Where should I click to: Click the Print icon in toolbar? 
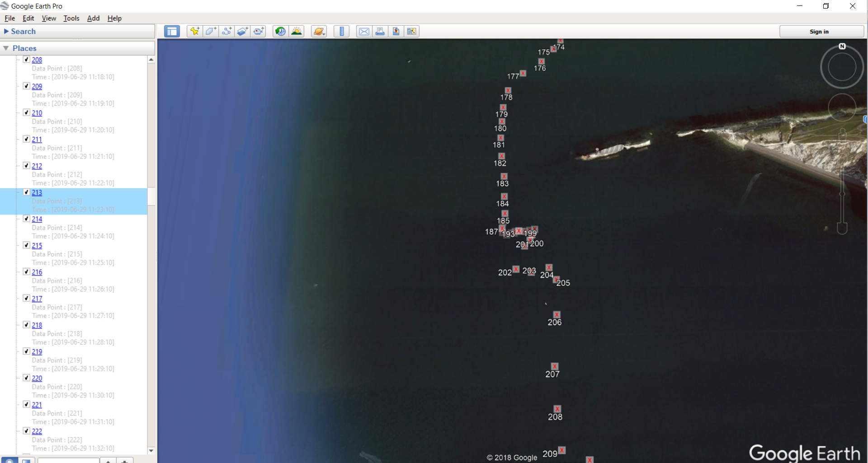pyautogui.click(x=380, y=32)
